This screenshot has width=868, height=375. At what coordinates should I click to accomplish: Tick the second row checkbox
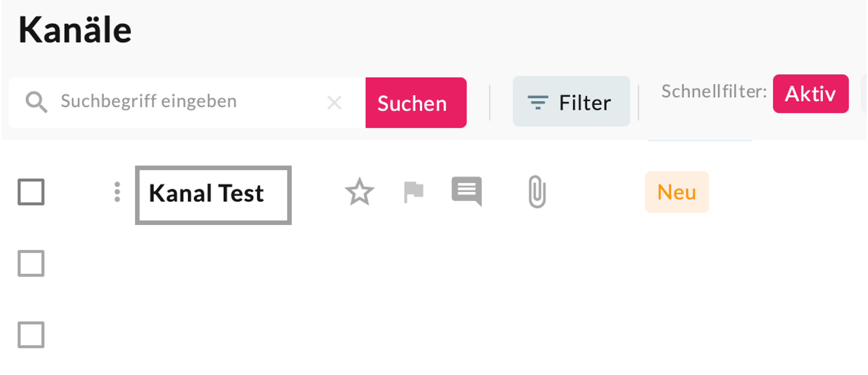click(x=31, y=263)
